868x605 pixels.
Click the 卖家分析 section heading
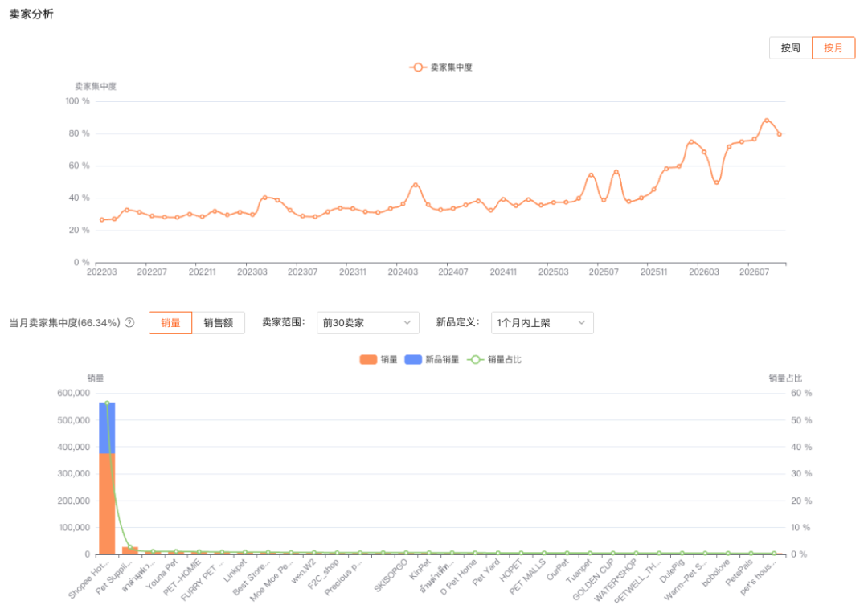pyautogui.click(x=31, y=14)
